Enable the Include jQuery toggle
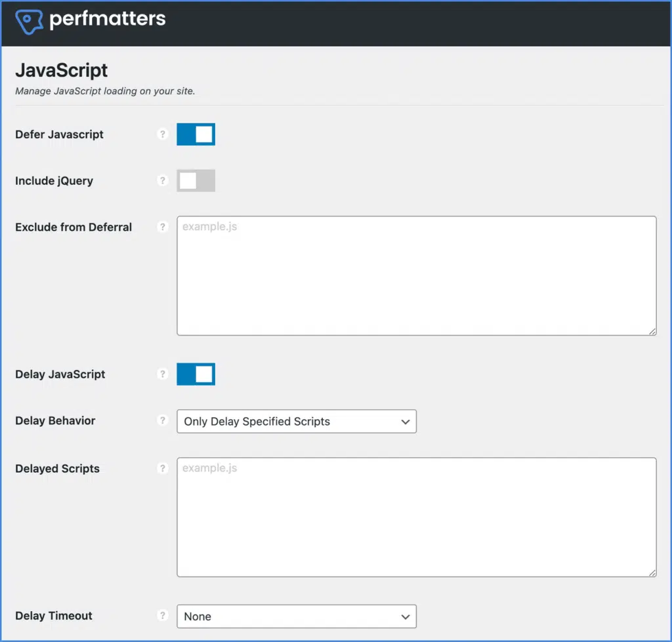 click(x=196, y=180)
